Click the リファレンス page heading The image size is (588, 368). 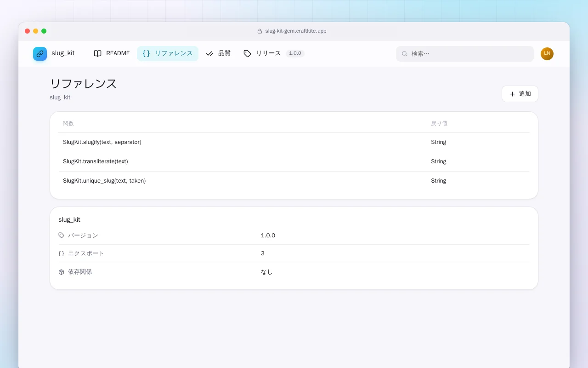pyautogui.click(x=83, y=84)
